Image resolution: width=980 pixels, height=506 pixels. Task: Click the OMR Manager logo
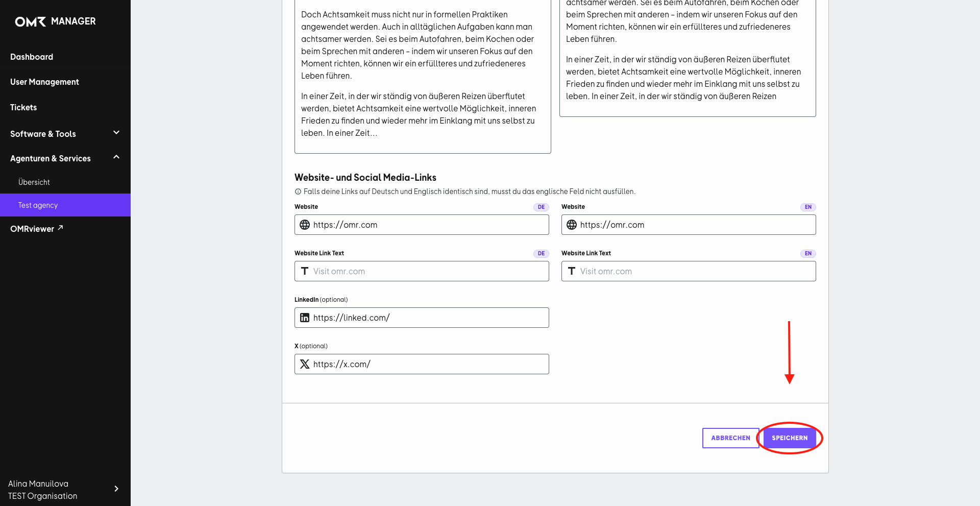[55, 21]
